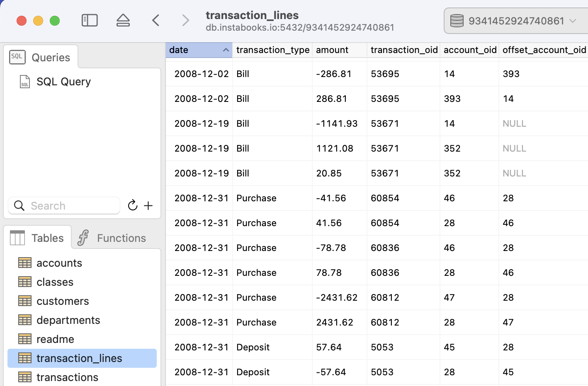Select the transaction_lines table
588x386 pixels.
(82, 358)
